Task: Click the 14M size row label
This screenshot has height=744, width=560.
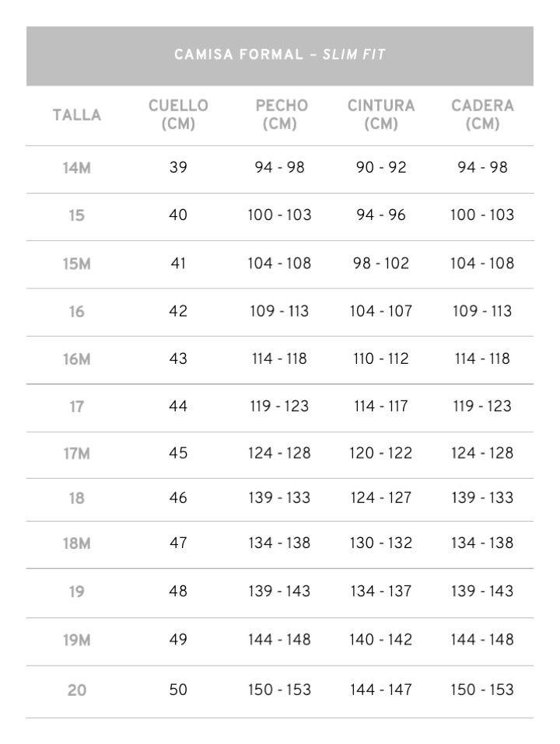Action: tap(77, 168)
